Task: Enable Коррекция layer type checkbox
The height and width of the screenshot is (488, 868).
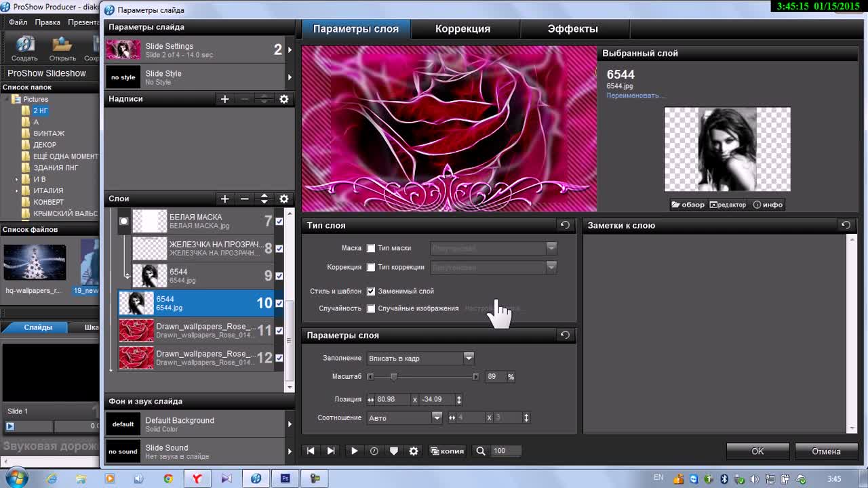Action: (371, 267)
